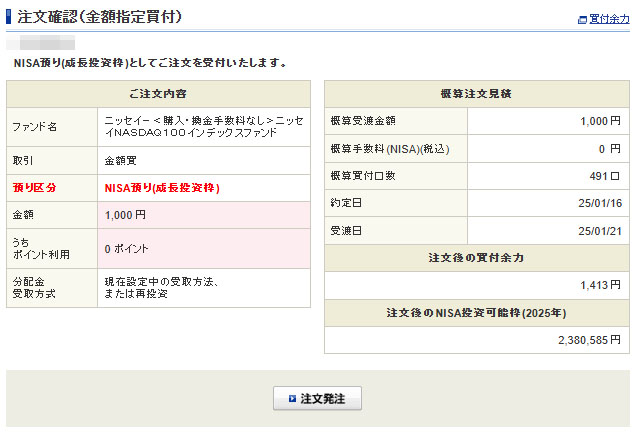Select the 1,413円 remaining buying power

point(600,285)
